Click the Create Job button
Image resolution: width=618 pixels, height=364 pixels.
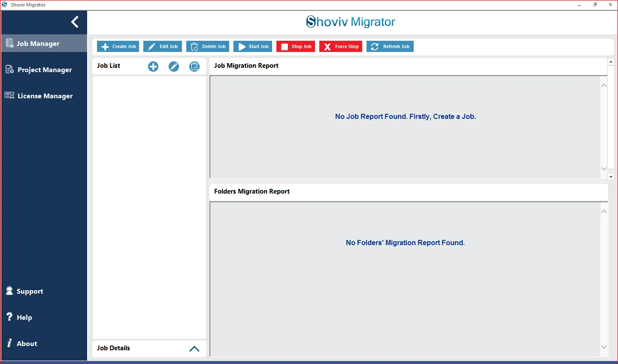click(x=118, y=46)
